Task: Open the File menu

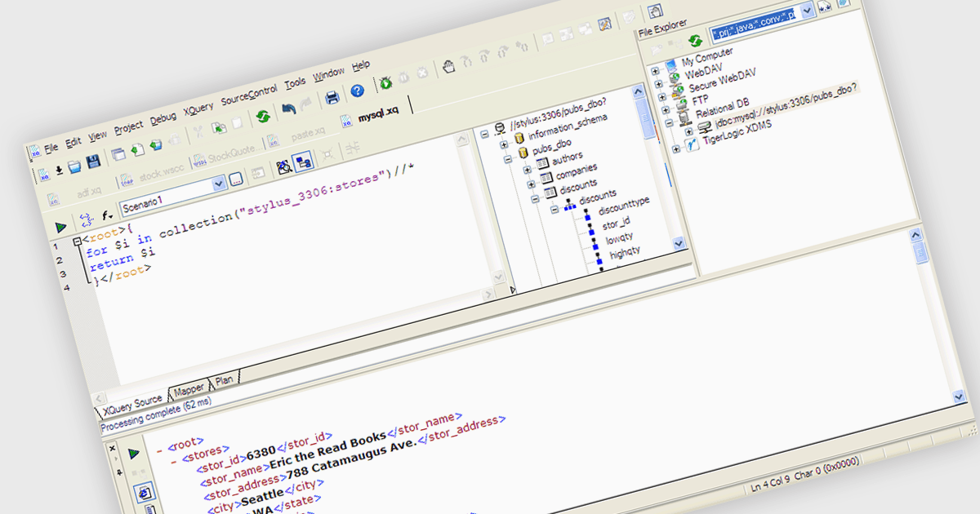Action: coord(51,148)
